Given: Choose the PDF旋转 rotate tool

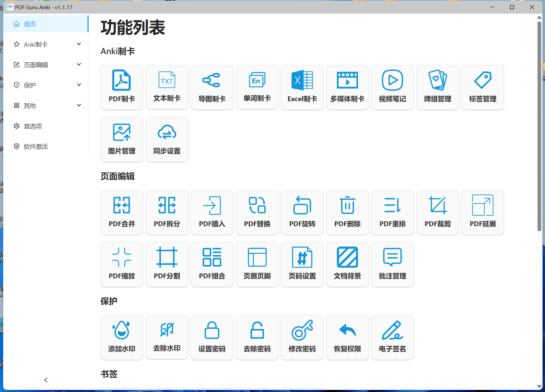Looking at the screenshot, I should click(x=302, y=213).
